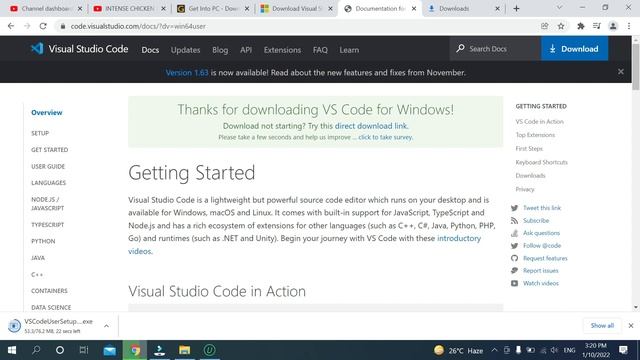The height and width of the screenshot is (360, 640).
Task: Click the browser address bar URL
Action: [x=138, y=26]
